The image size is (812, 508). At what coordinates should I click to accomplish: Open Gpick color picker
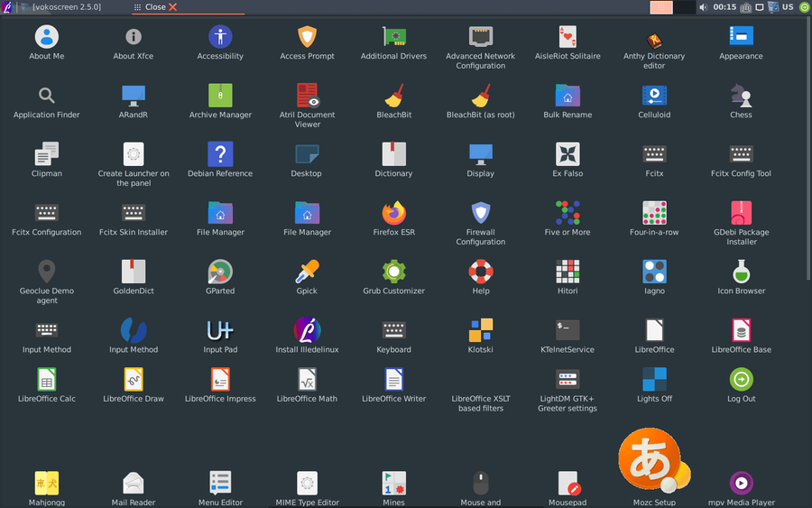click(307, 277)
